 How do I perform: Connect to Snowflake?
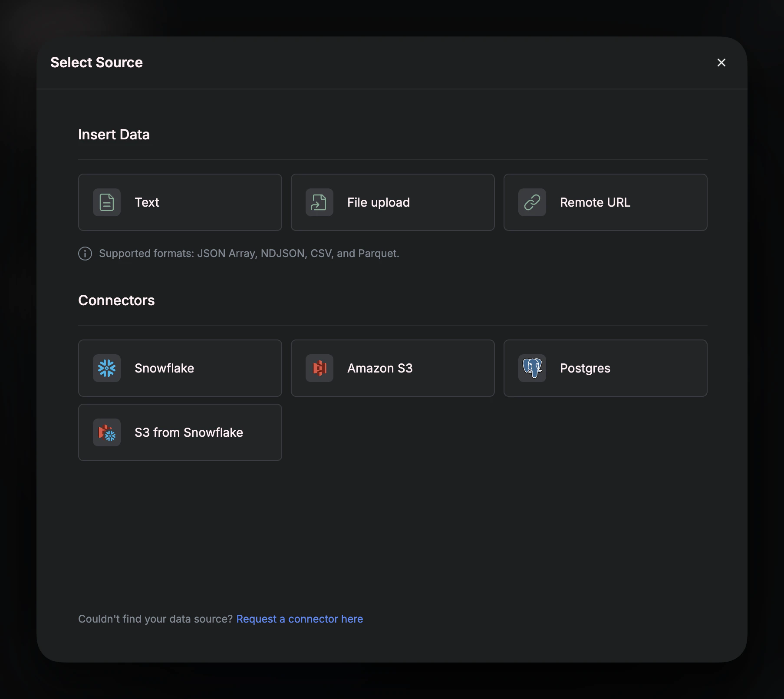click(x=180, y=368)
